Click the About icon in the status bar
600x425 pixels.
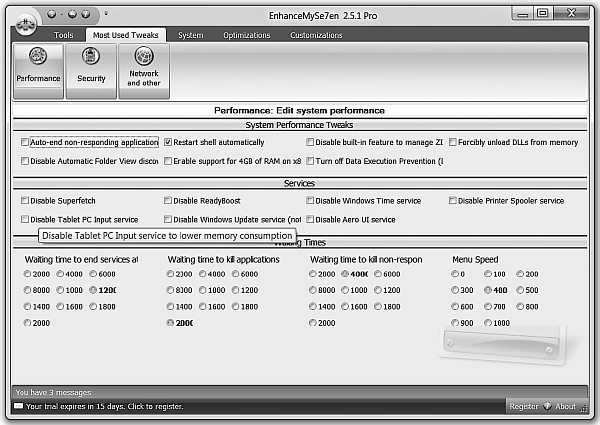(547, 406)
